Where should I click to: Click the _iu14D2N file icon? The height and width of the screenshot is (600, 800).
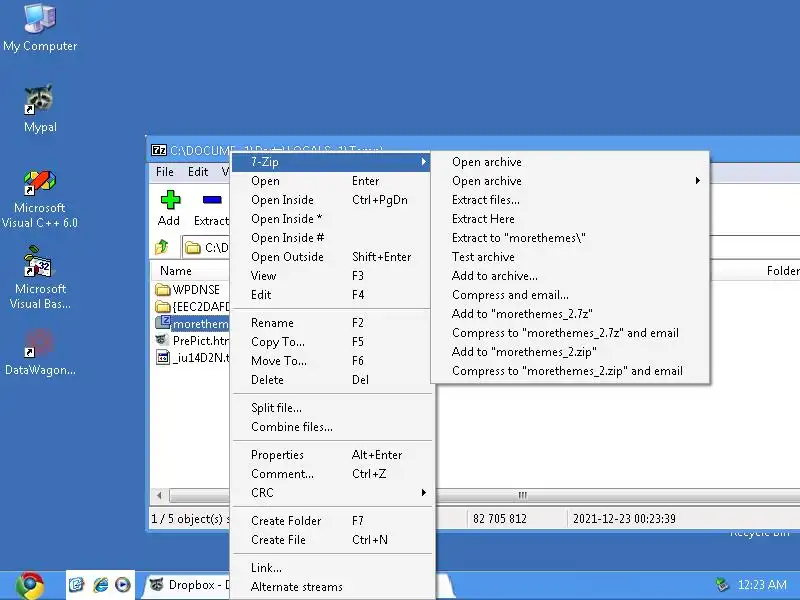click(162, 357)
